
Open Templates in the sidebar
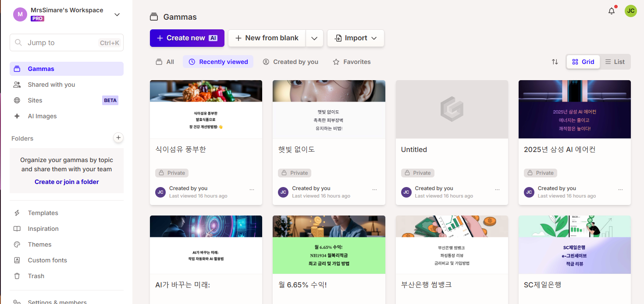pos(67,213)
